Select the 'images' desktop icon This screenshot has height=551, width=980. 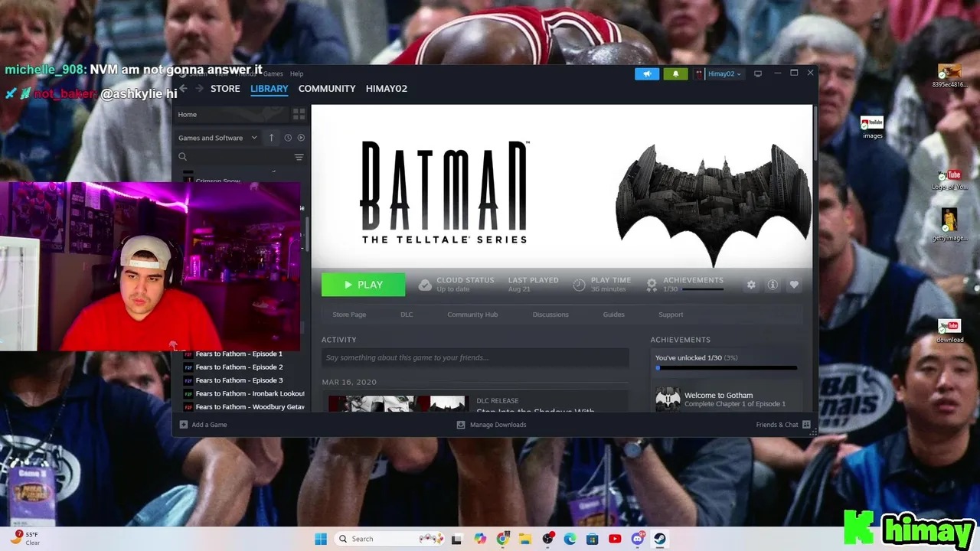(x=872, y=128)
